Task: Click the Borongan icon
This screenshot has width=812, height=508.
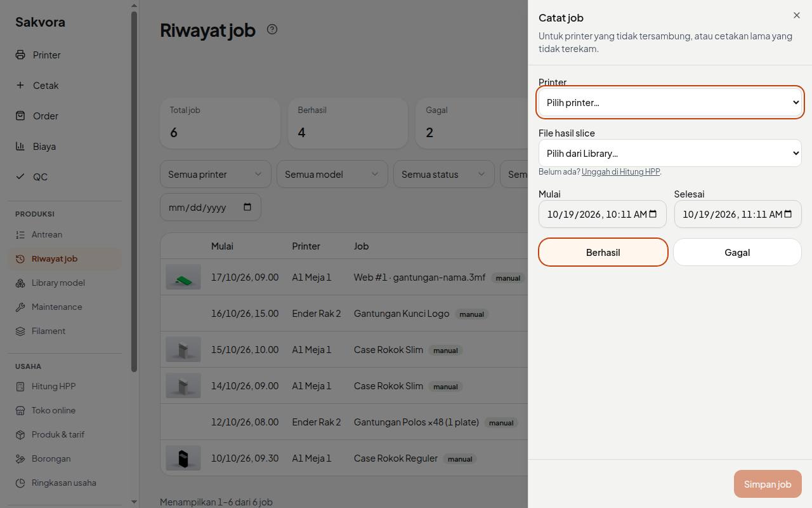Action: click(x=20, y=458)
